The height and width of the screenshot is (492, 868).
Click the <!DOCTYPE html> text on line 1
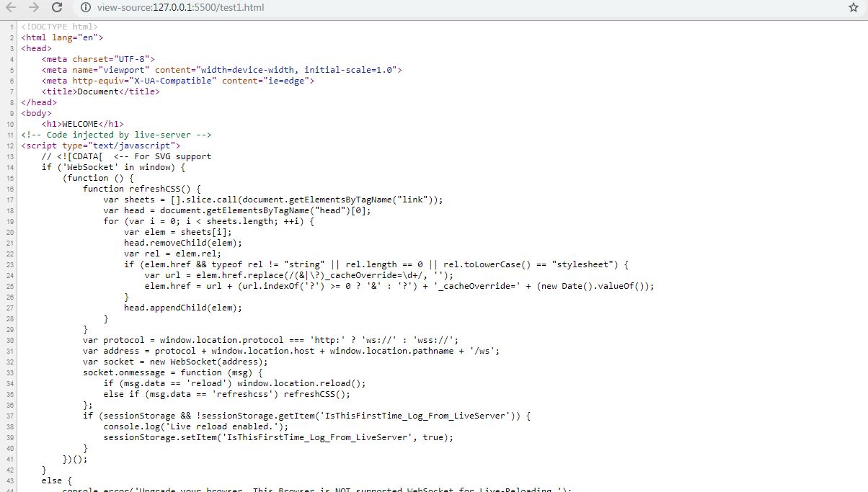click(59, 27)
